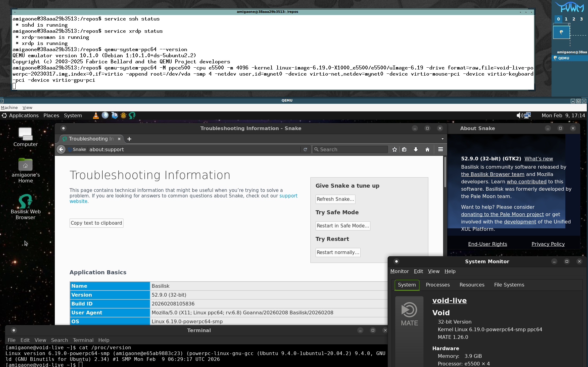This screenshot has width=588, height=367.
Task: Go back in the Snake browser
Action: coord(61,149)
